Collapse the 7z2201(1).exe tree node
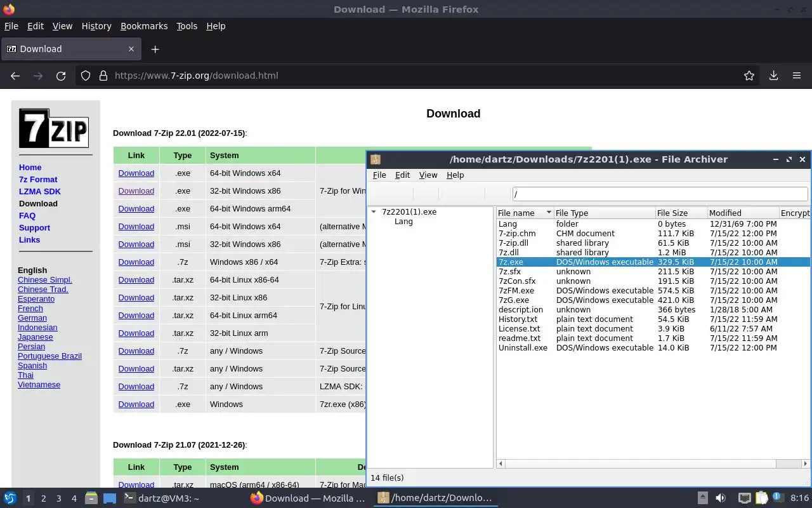This screenshot has width=812, height=508. (x=374, y=212)
